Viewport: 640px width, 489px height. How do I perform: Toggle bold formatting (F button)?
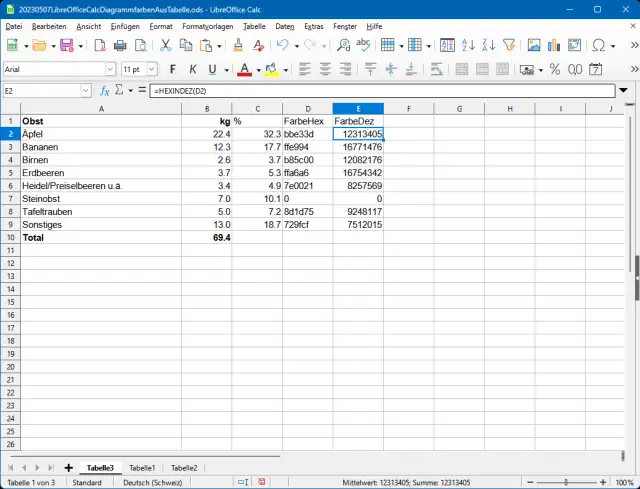[172, 69]
